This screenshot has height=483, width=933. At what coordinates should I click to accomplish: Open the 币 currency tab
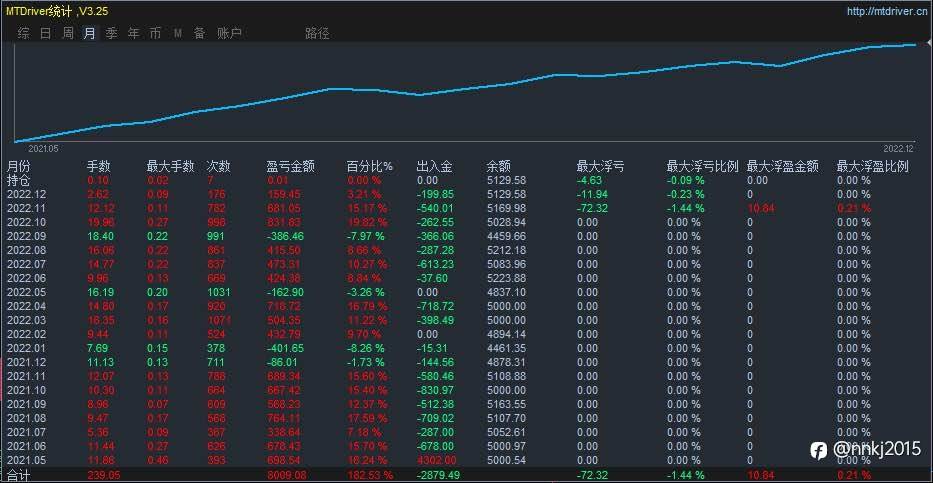pos(155,33)
